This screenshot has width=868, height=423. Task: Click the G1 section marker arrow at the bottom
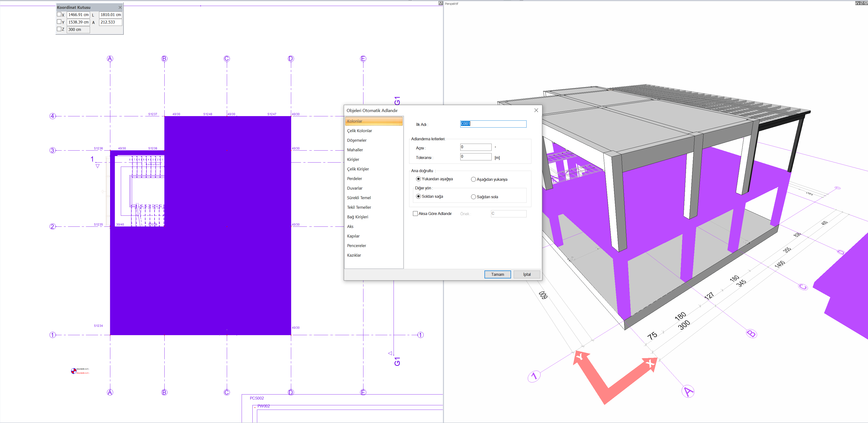(390, 353)
